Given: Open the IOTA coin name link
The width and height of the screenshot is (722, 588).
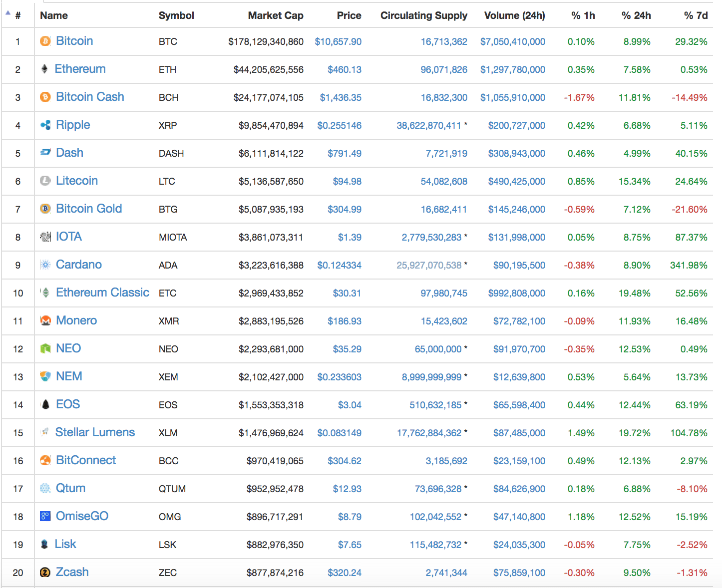Looking at the screenshot, I should coord(69,237).
